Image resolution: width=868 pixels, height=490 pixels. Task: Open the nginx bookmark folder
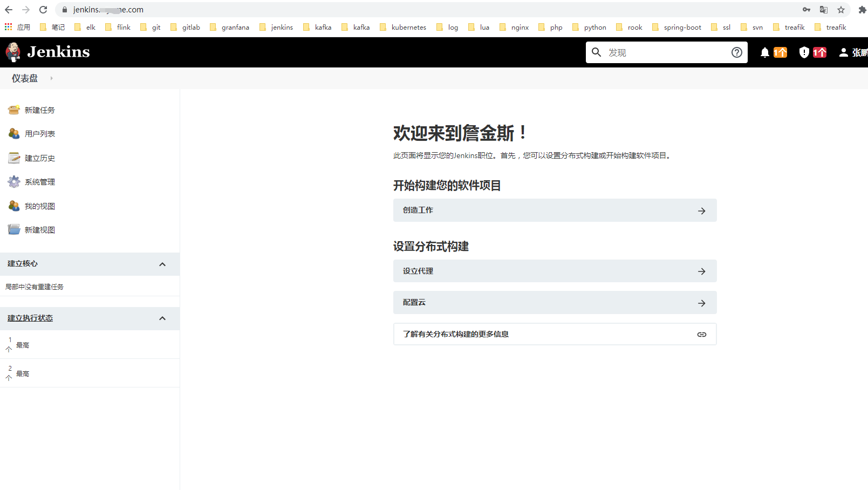coord(514,27)
